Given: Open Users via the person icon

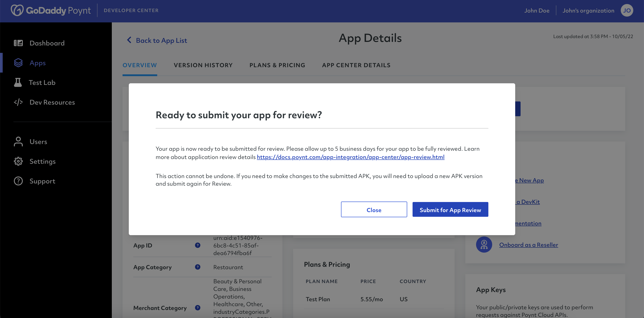Looking at the screenshot, I should coord(19,142).
